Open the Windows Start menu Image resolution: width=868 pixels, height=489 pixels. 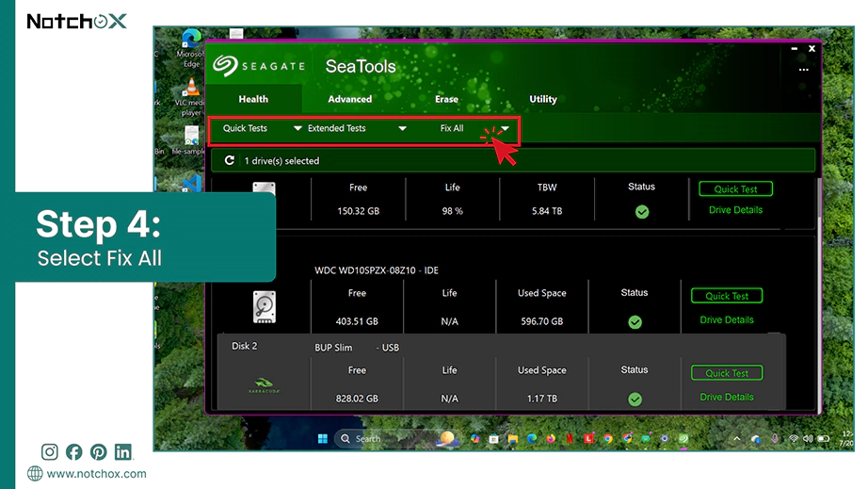click(x=323, y=439)
